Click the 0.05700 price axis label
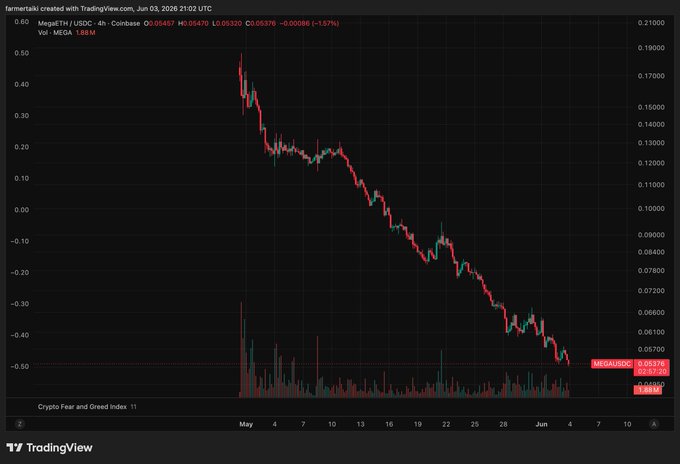This screenshot has height=464, width=680. point(651,350)
